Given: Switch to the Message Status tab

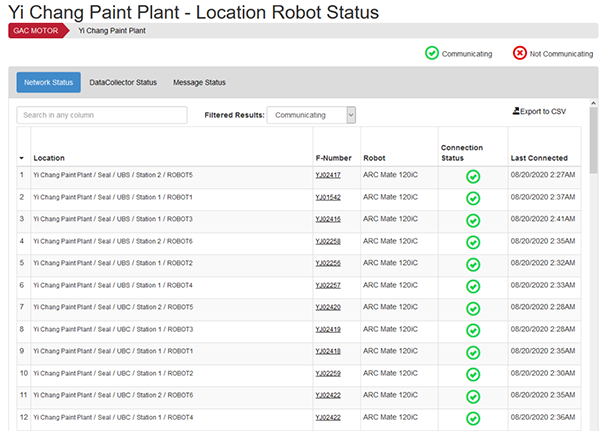Looking at the screenshot, I should coord(199,82).
